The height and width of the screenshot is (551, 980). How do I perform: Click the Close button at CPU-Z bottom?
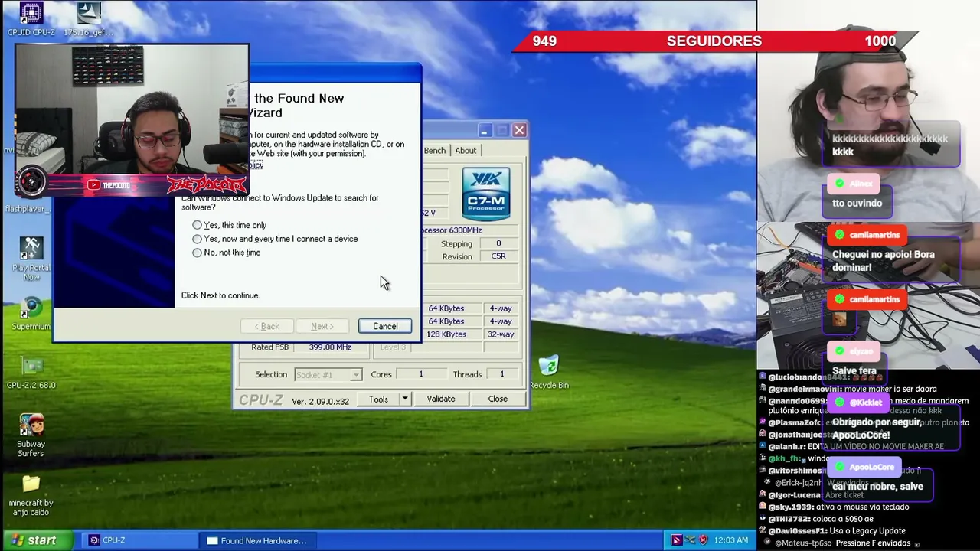tap(498, 399)
